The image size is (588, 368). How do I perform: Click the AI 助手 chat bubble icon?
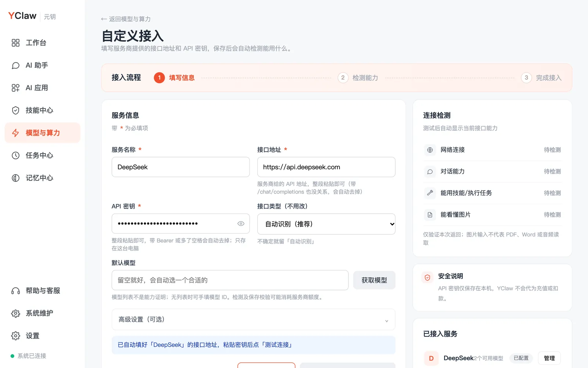pyautogui.click(x=15, y=66)
